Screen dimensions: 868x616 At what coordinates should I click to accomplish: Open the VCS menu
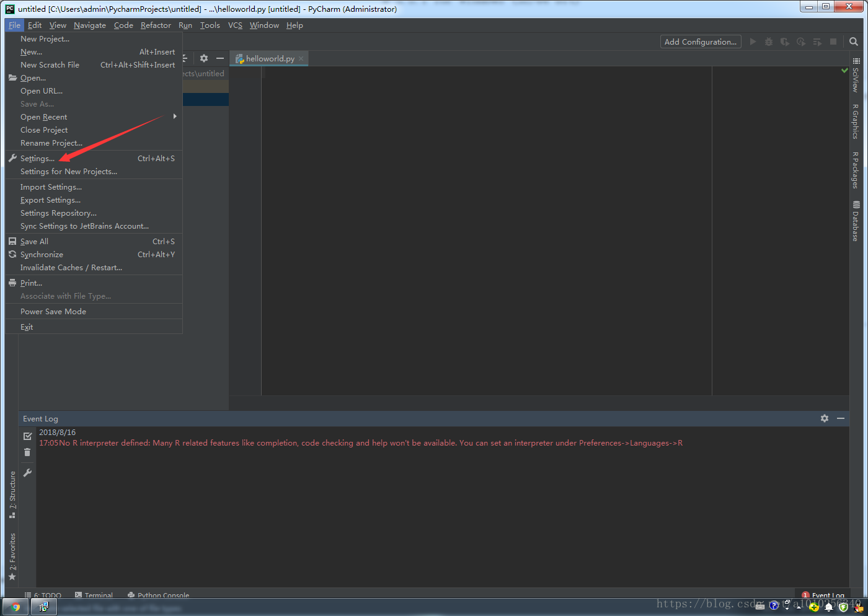[235, 25]
